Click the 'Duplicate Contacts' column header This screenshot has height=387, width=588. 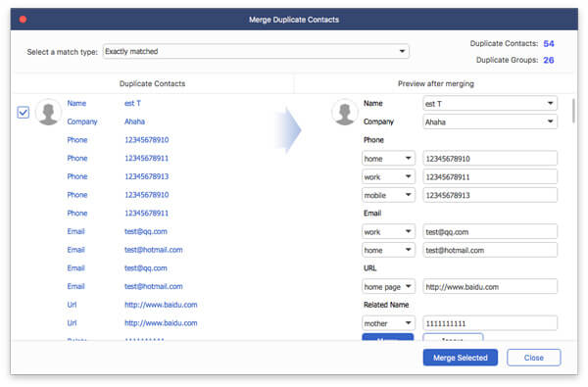(x=152, y=83)
